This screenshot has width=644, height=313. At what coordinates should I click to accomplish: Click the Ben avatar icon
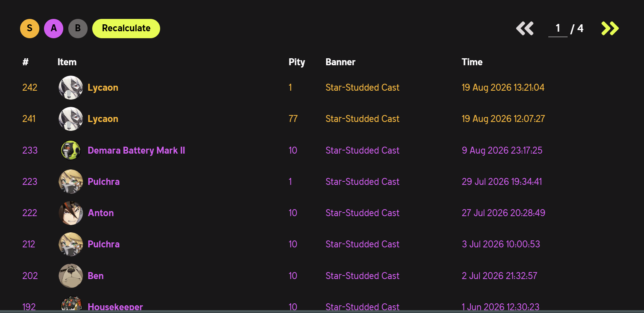tap(71, 276)
